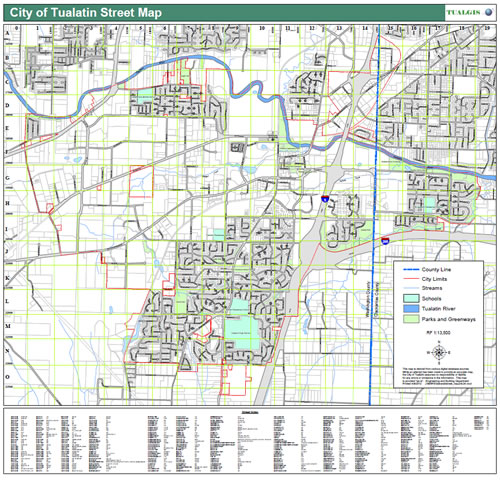Click the 'Schools' legend label

point(431,298)
